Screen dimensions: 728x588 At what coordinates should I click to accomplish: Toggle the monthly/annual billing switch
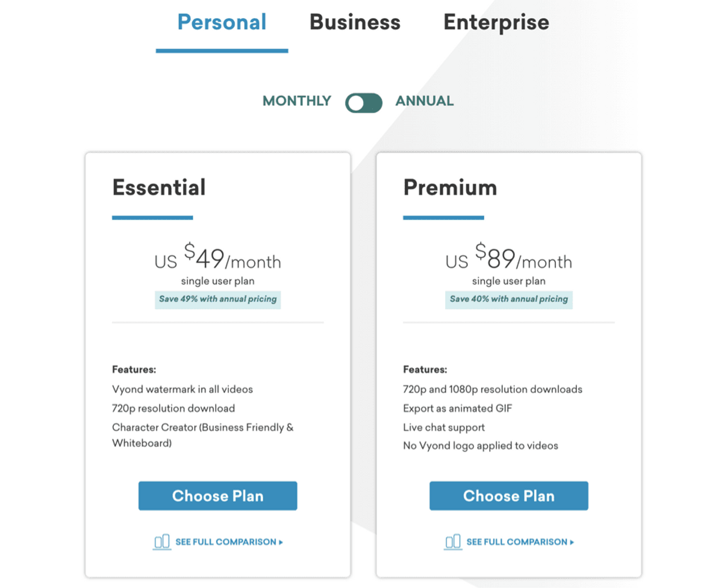363,102
